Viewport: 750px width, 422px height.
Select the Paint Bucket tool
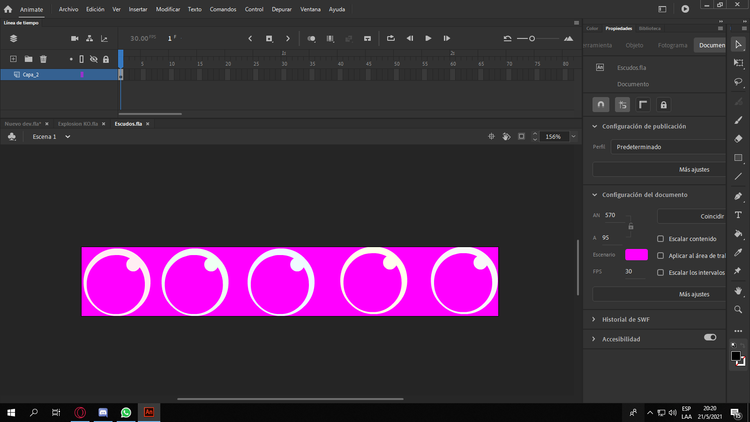[x=738, y=233]
